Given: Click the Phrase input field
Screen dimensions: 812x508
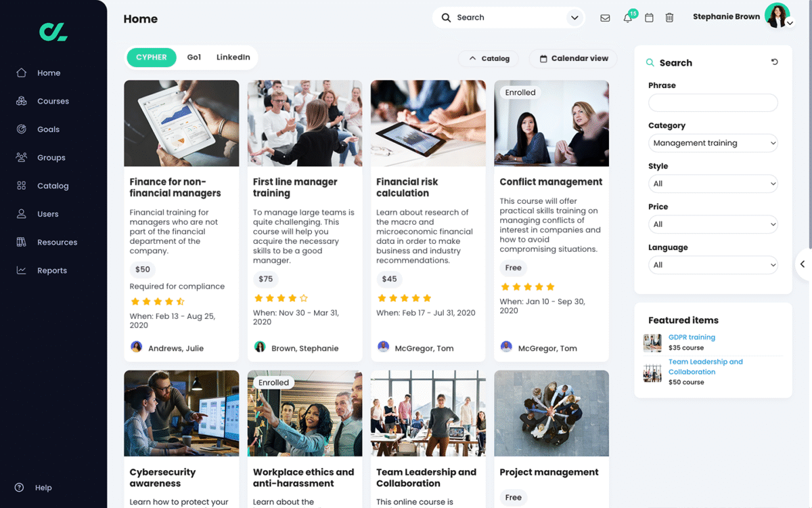Looking at the screenshot, I should tap(713, 103).
